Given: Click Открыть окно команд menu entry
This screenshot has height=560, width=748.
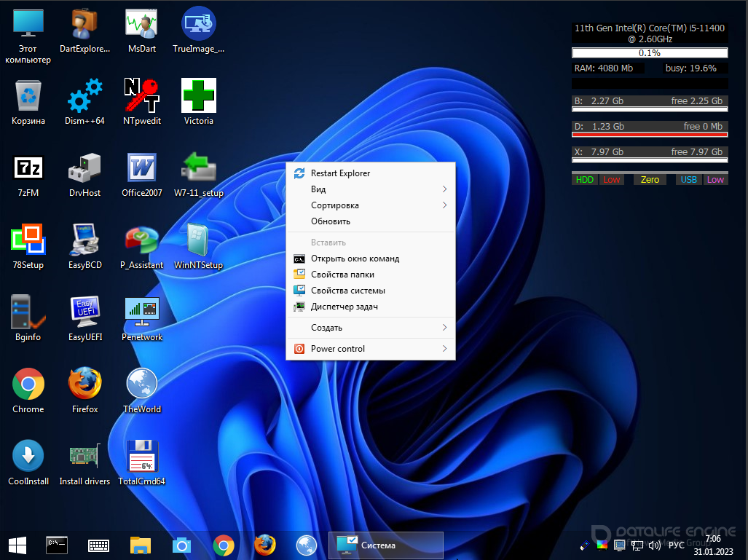Looking at the screenshot, I should (355, 259).
